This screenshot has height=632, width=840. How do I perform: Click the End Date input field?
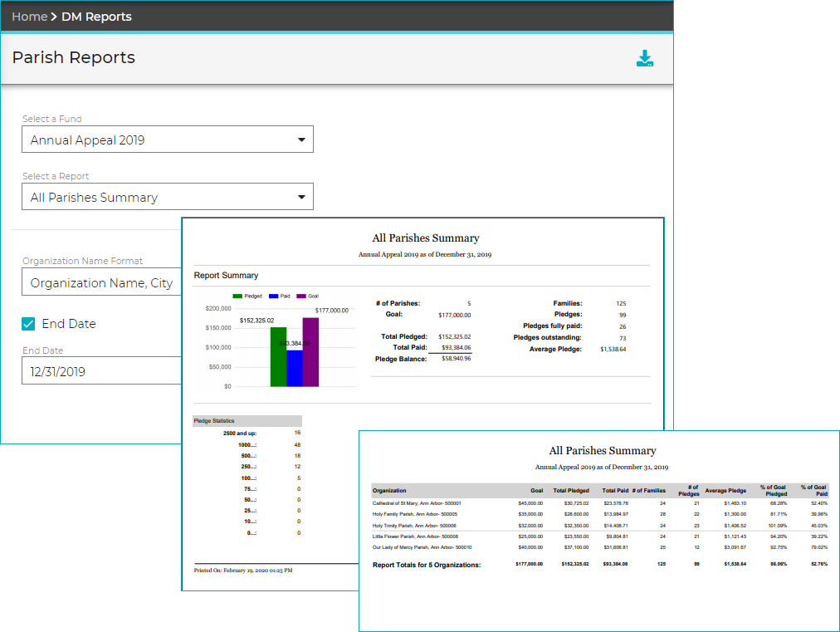pyautogui.click(x=102, y=371)
